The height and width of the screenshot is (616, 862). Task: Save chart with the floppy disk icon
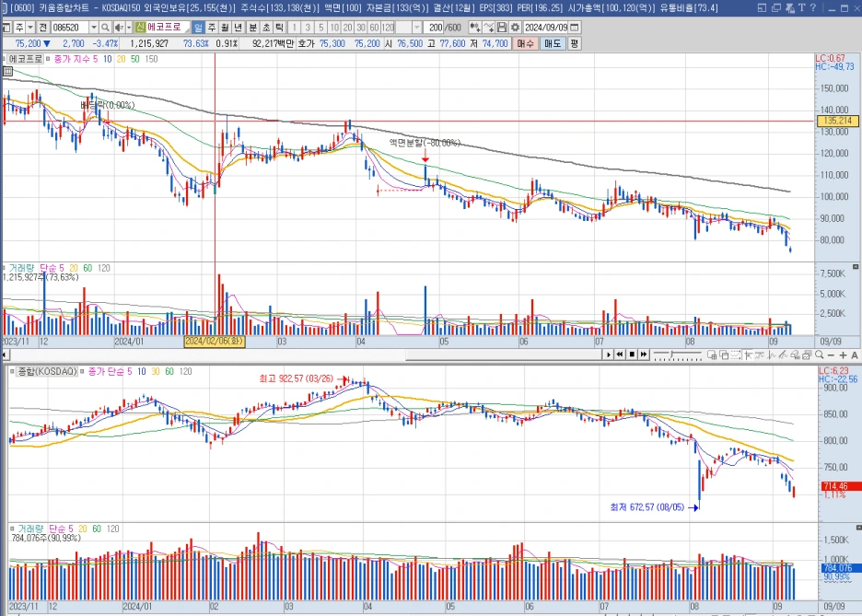[501, 27]
